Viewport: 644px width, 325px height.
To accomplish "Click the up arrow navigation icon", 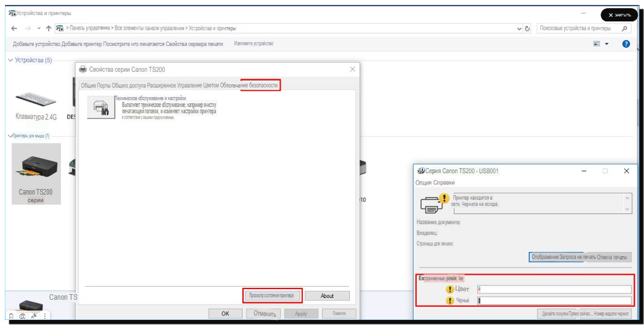I will pyautogui.click(x=49, y=28).
